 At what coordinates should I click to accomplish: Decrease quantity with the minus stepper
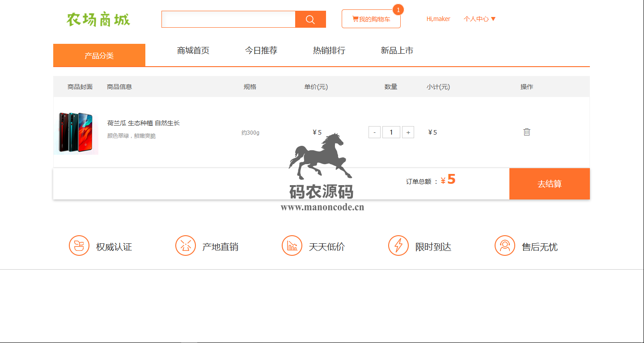(374, 132)
